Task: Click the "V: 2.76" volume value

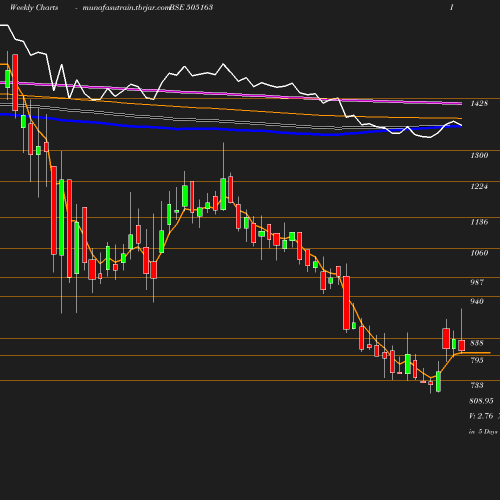Action: (481, 416)
